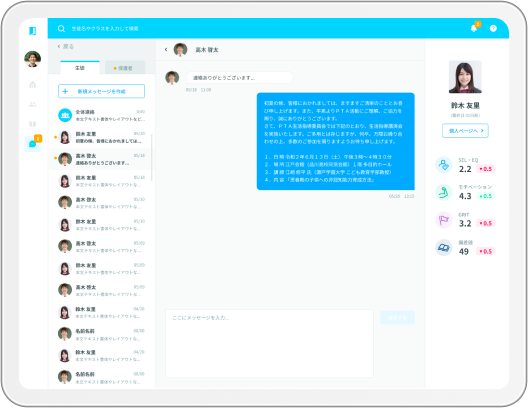Click the モチベーション value 4.3
The height and width of the screenshot is (408, 528).
pos(465,196)
